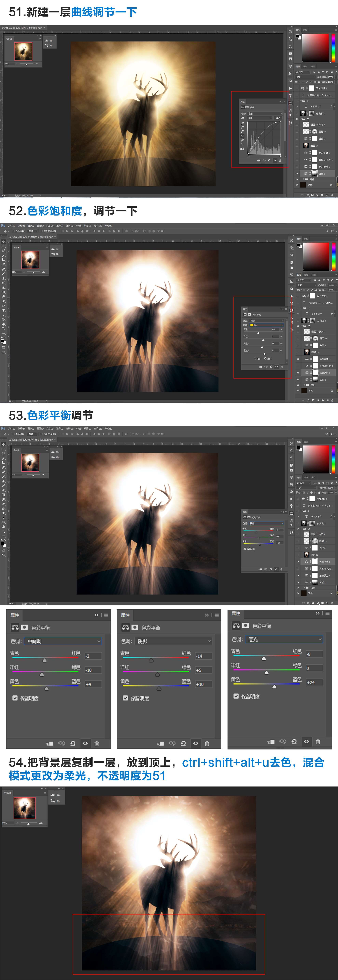Hide 色彩平衡 1 layer in step 53
This screenshot has width=338, height=980.
298,562
